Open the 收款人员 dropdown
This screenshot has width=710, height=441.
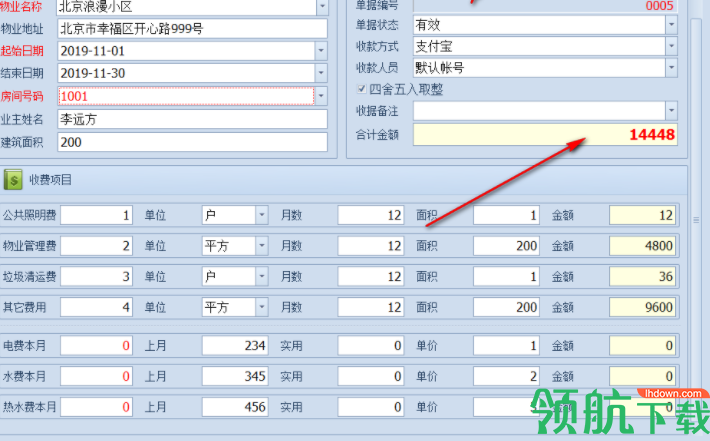(672, 67)
